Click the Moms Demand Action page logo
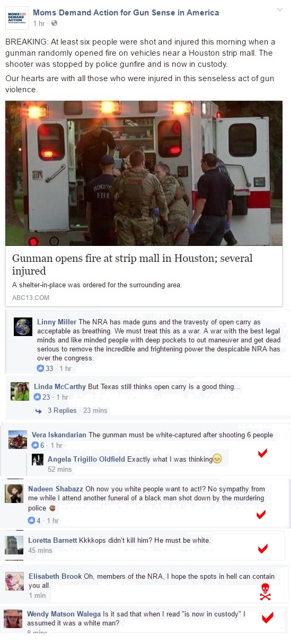The image size is (291, 644). [18, 18]
